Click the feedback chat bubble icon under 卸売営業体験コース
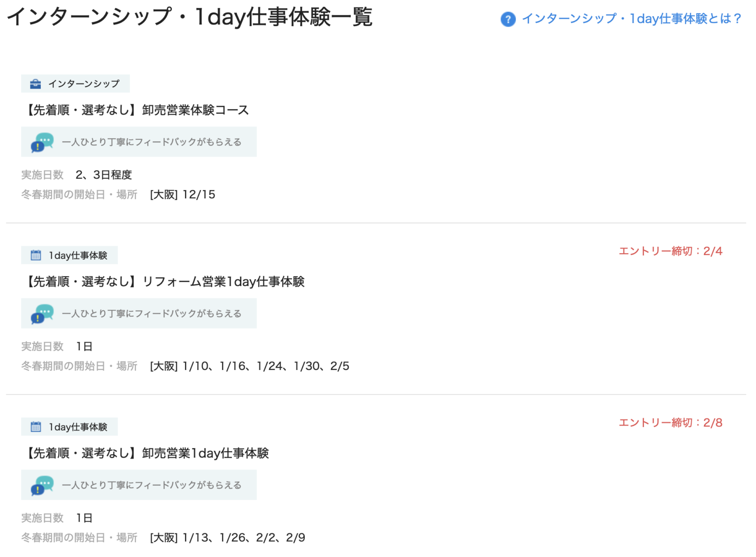The width and height of the screenshot is (756, 557). click(x=42, y=142)
